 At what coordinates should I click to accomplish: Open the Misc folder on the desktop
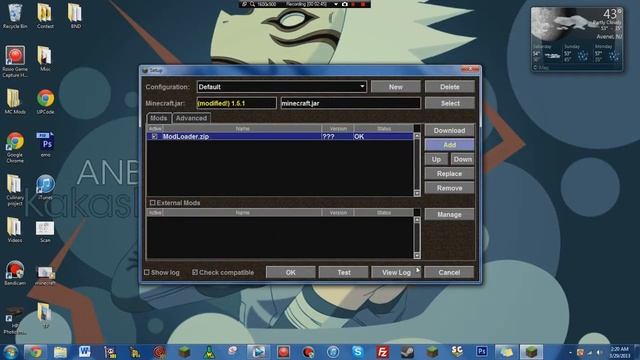[x=45, y=58]
